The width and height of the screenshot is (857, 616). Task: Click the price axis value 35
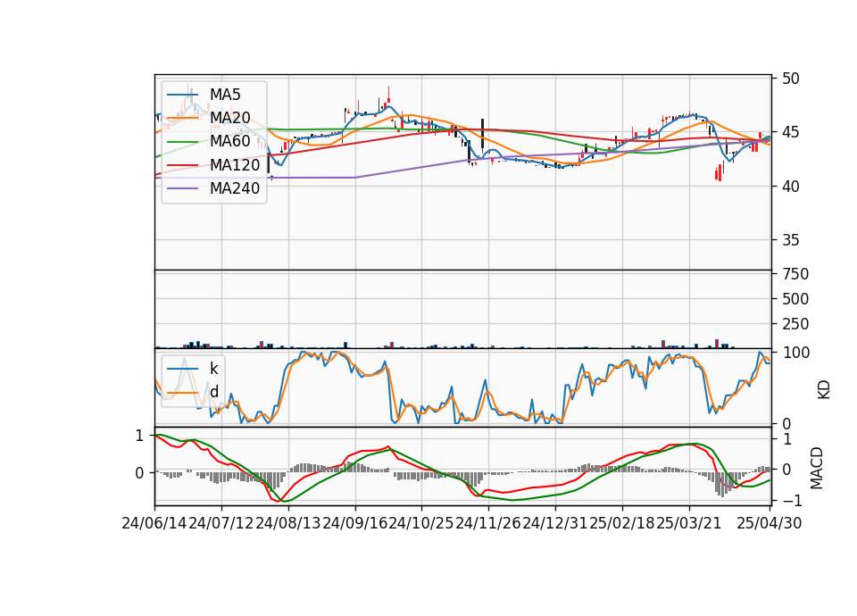coord(790,240)
